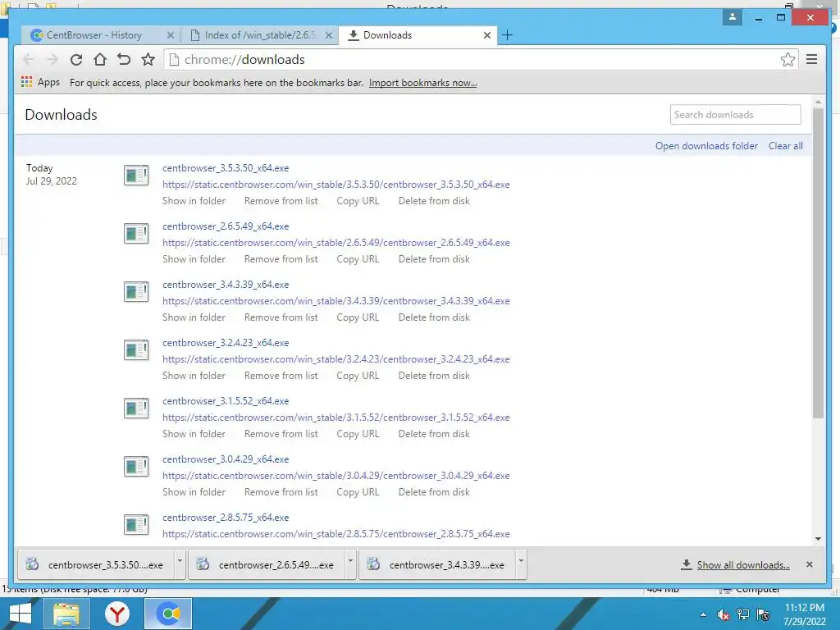Click the scrollbar down arrow
The height and width of the screenshot is (630, 840).
click(x=818, y=539)
